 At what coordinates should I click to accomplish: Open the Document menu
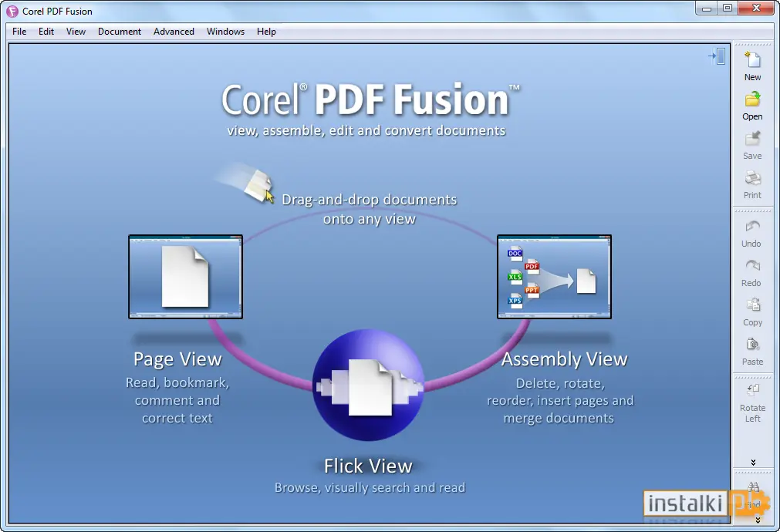pyautogui.click(x=120, y=32)
